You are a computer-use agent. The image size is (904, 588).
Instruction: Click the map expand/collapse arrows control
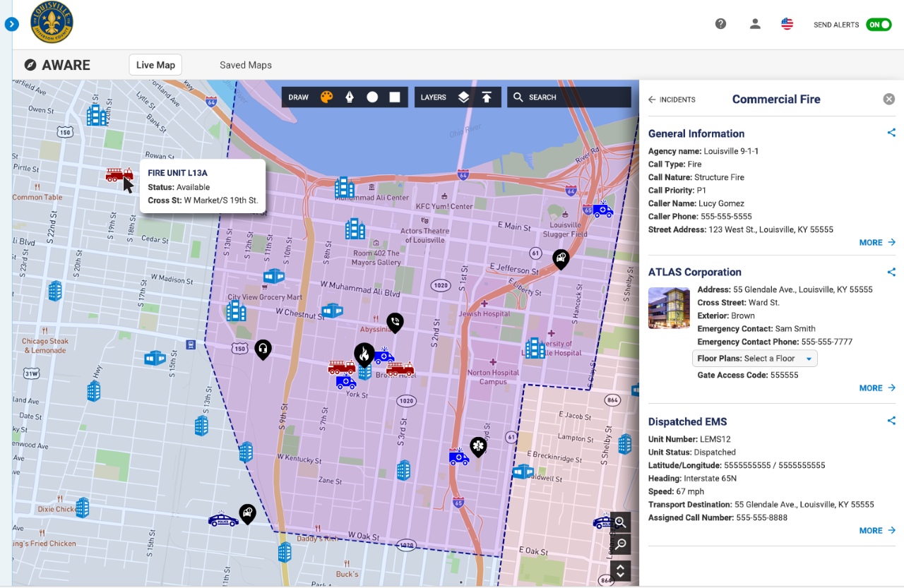(x=620, y=570)
